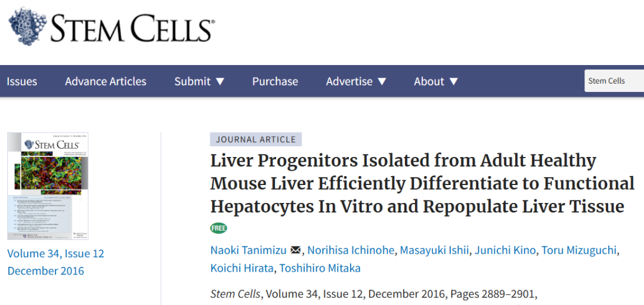The height and width of the screenshot is (305, 644).
Task: Go to Advance Articles
Action: coord(106,81)
